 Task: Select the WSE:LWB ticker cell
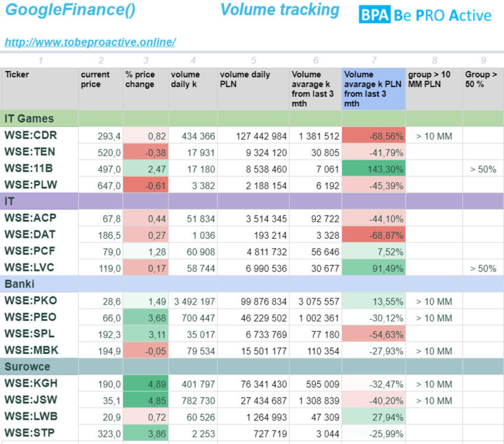click(39, 416)
